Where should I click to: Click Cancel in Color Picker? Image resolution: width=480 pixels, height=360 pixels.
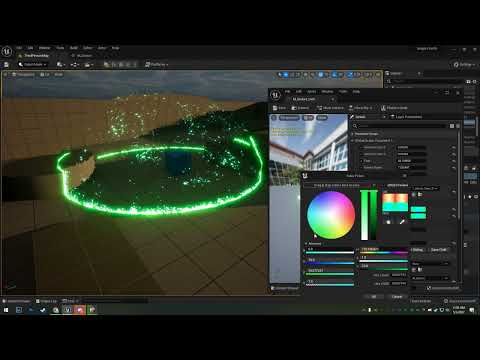point(397,297)
